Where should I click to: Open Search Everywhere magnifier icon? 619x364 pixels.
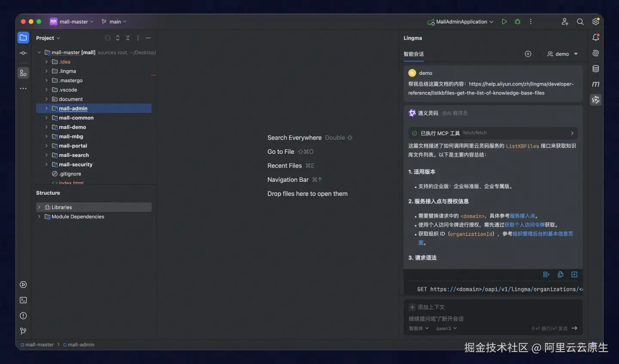click(580, 21)
